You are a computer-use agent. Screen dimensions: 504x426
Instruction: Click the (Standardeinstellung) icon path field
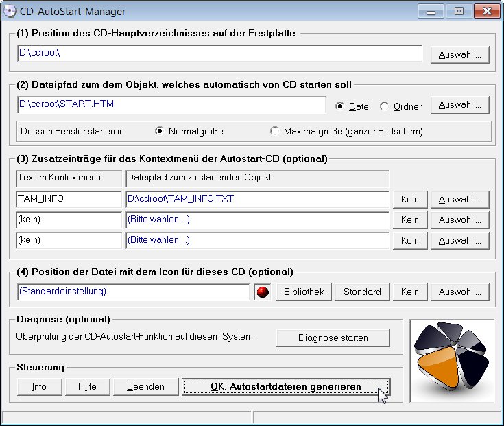(x=133, y=292)
